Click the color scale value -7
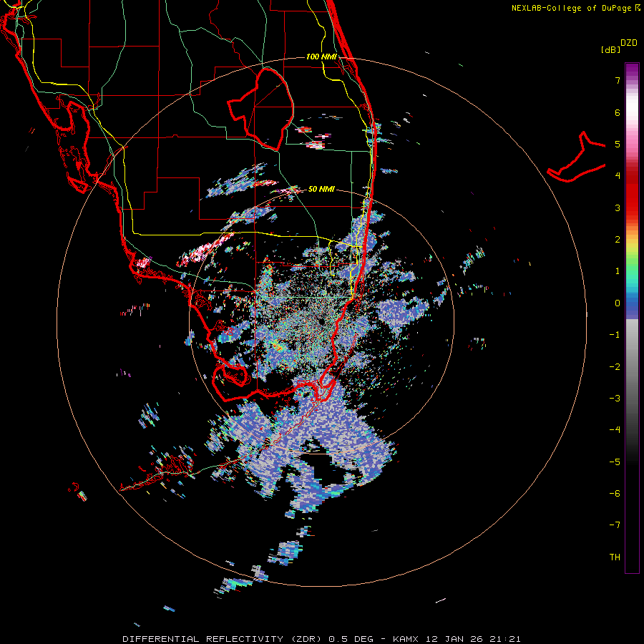This screenshot has width=644, height=644. point(615,525)
